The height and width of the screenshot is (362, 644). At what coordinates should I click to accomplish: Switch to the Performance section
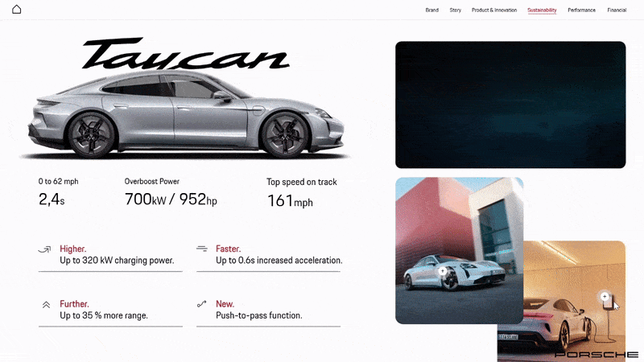[581, 10]
